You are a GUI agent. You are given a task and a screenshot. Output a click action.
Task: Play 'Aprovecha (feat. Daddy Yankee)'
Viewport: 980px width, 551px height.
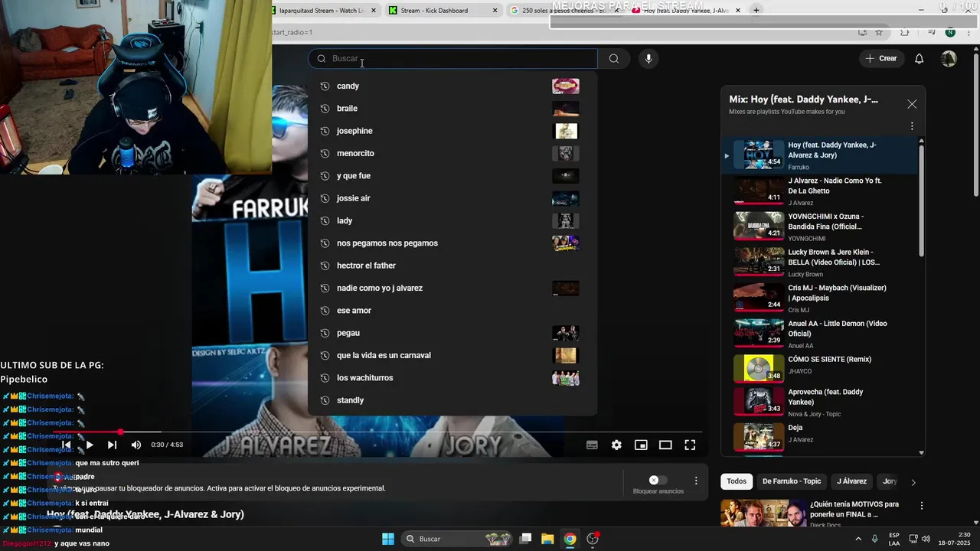[821, 402]
